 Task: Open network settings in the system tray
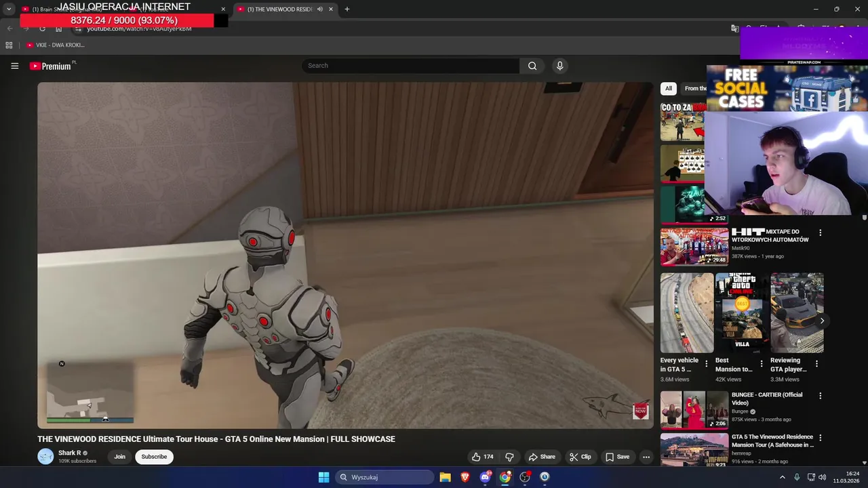click(x=810, y=477)
